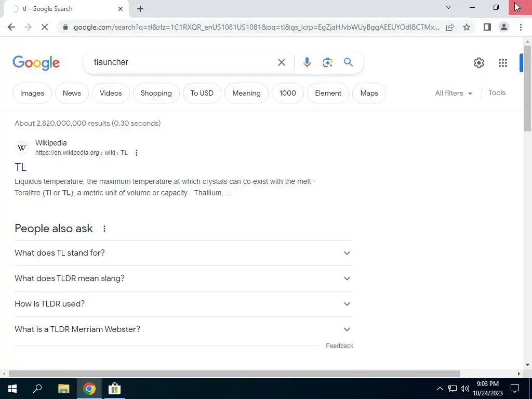Open search Tools

[x=497, y=92]
